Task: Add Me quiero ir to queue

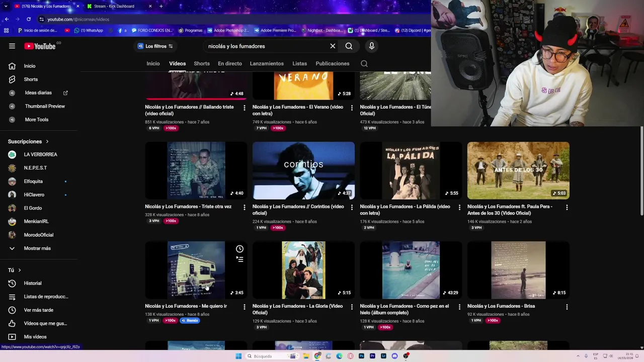Action: click(x=239, y=259)
